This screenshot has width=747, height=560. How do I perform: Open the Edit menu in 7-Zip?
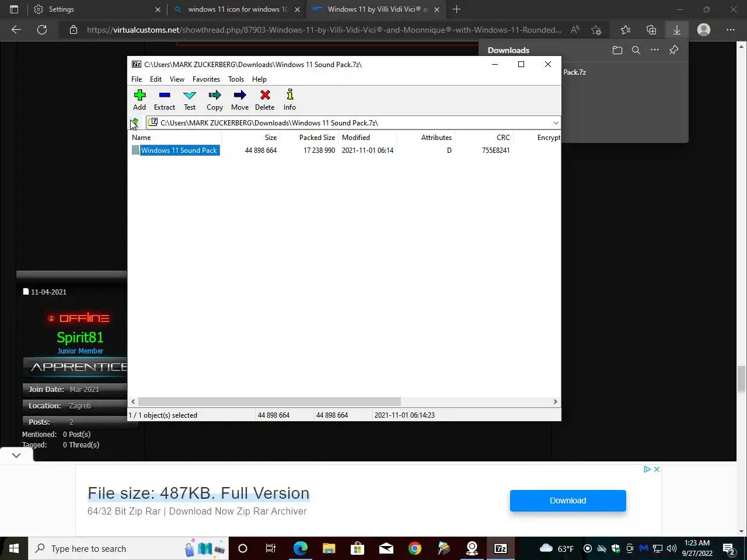click(x=156, y=79)
